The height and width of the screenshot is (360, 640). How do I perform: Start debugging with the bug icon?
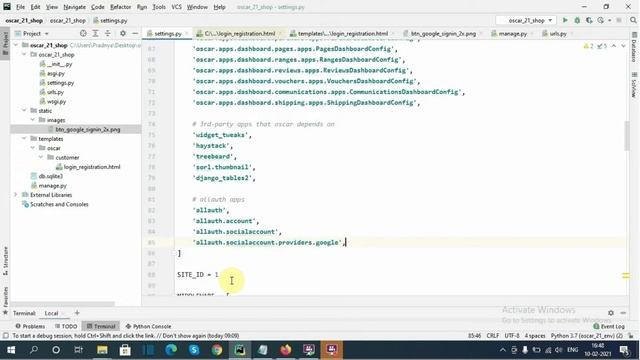[x=577, y=20]
